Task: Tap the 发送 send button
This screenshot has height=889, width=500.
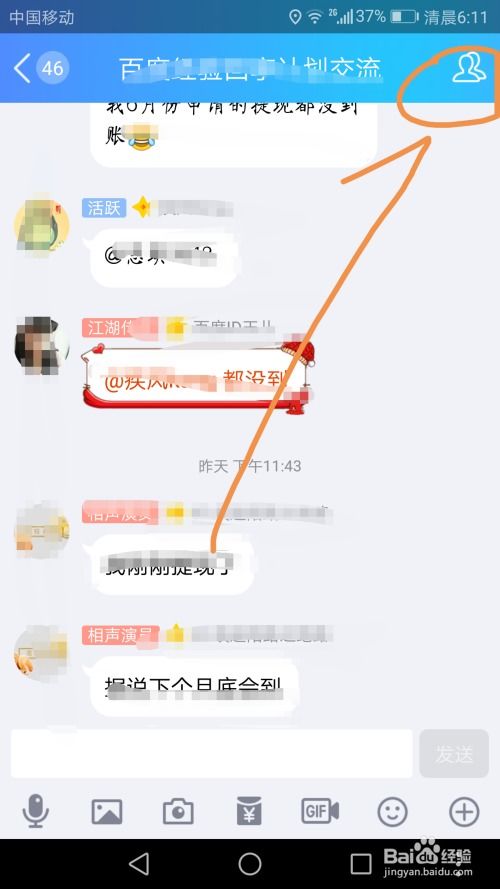Action: (x=454, y=753)
